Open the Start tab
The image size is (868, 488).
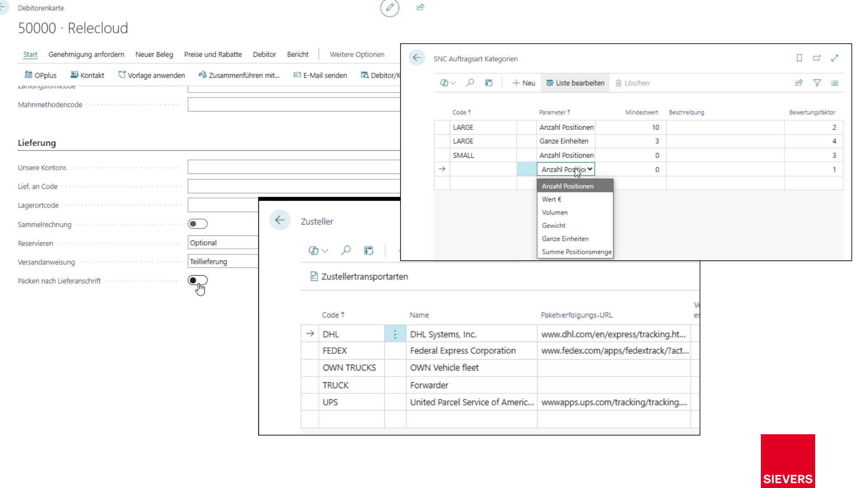pyautogui.click(x=30, y=54)
